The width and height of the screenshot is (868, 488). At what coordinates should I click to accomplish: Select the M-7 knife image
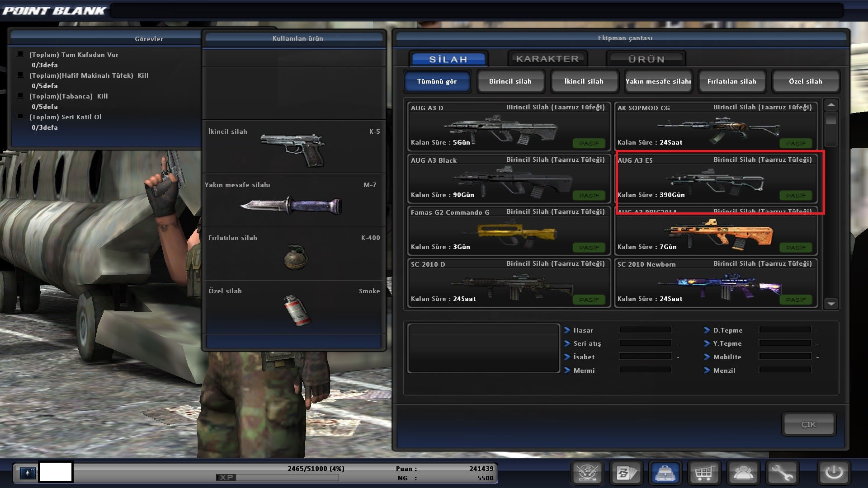coord(292,206)
